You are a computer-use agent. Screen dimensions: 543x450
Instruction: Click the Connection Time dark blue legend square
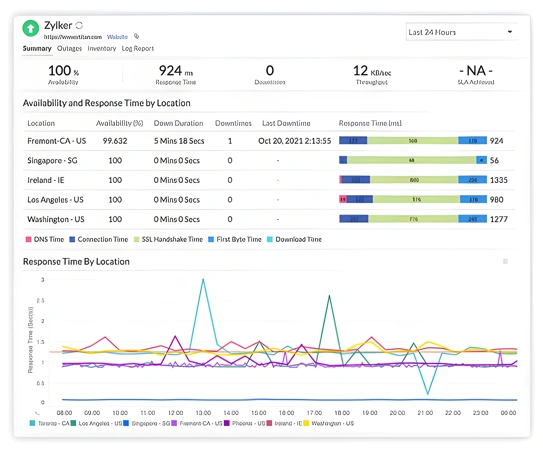(x=72, y=239)
